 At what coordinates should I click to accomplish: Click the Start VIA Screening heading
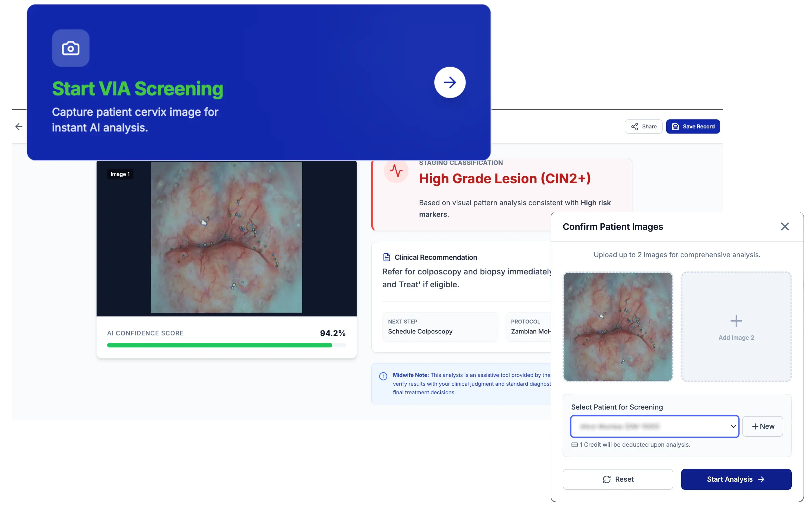tap(138, 89)
